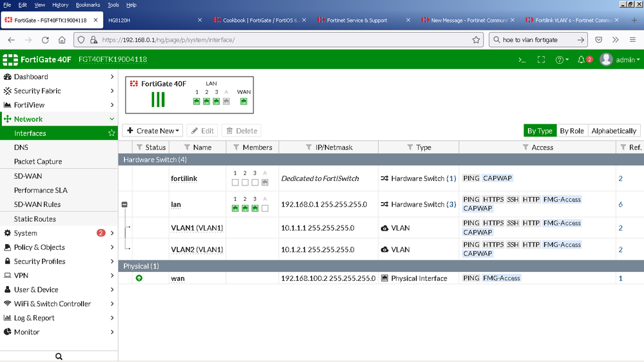Bookmark this page with the star icon
Screen dimensions: 644x362
click(476, 40)
